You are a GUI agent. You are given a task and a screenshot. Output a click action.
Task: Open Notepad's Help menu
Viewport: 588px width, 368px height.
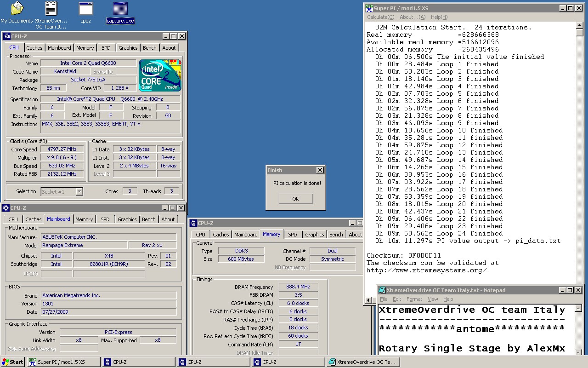[448, 299]
